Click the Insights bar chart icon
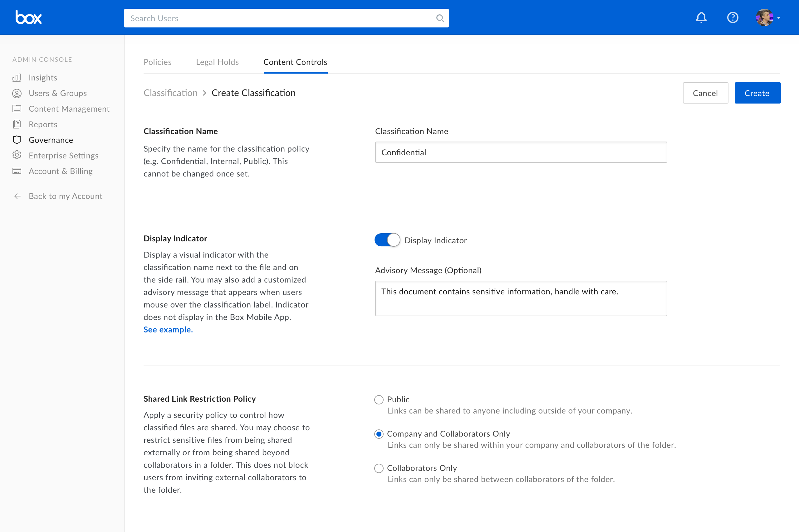799x532 pixels. click(17, 78)
